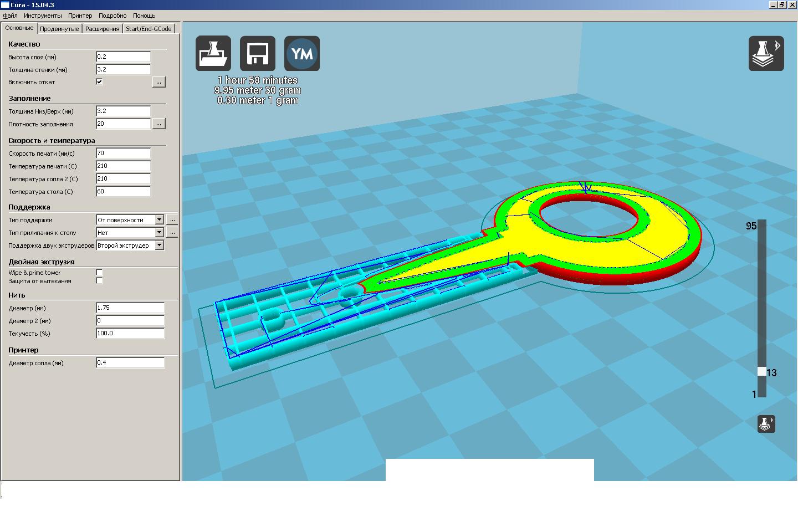Image resolution: width=798 pixels, height=532 pixels.
Task: Click the YM YouMagine share icon
Action: (x=302, y=53)
